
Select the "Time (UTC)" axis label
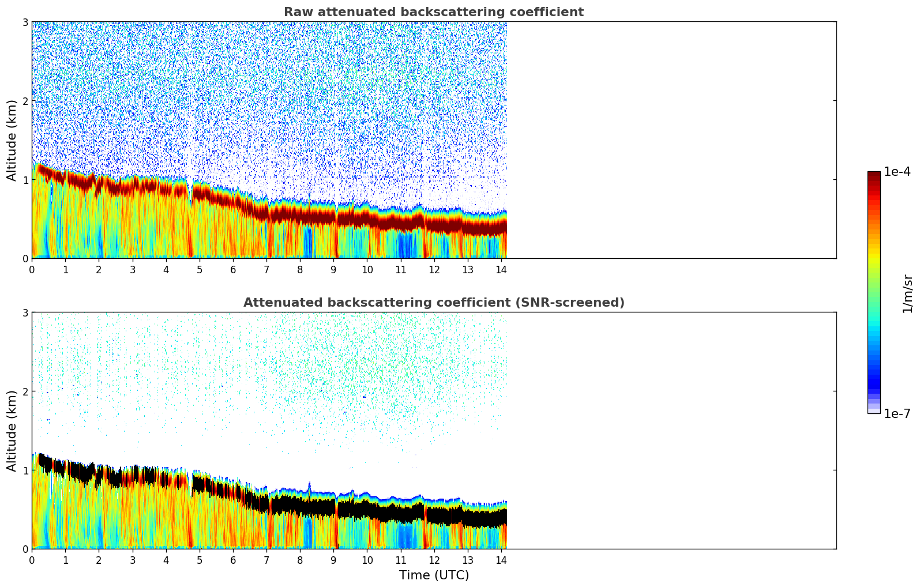434,575
